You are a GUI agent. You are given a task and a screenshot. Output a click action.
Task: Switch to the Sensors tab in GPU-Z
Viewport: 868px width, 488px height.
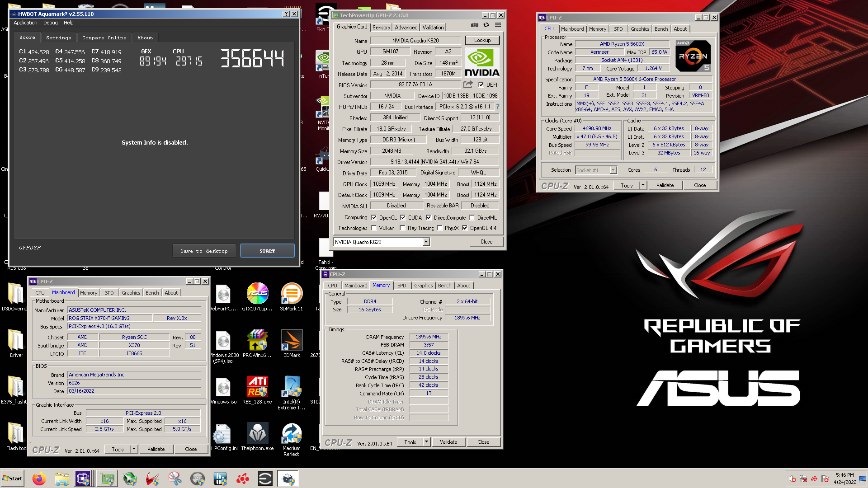click(x=381, y=28)
